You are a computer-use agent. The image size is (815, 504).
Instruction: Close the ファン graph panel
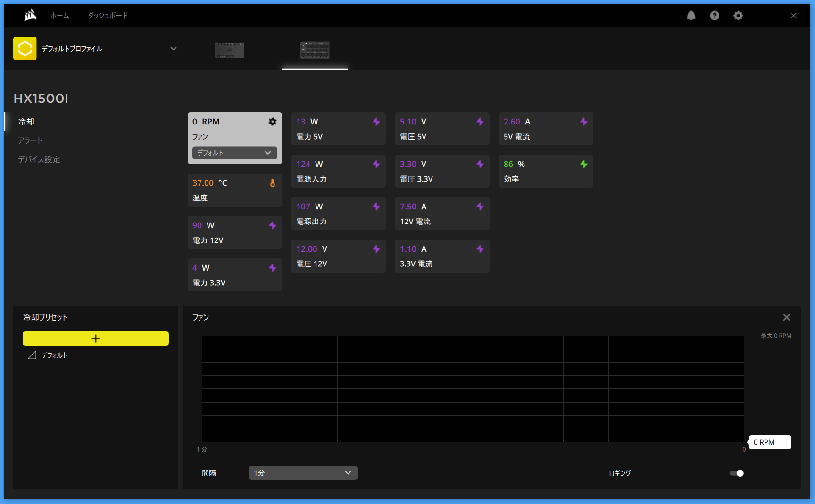pos(787,317)
